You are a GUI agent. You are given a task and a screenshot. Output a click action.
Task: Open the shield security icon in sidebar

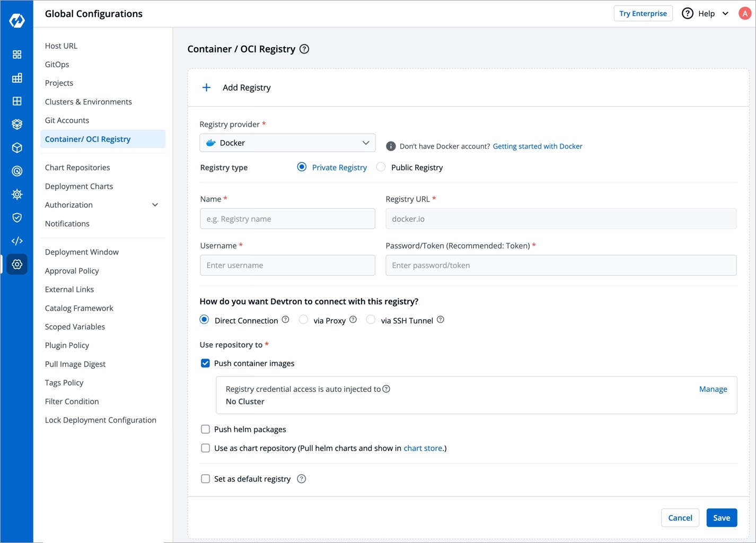coord(17,217)
